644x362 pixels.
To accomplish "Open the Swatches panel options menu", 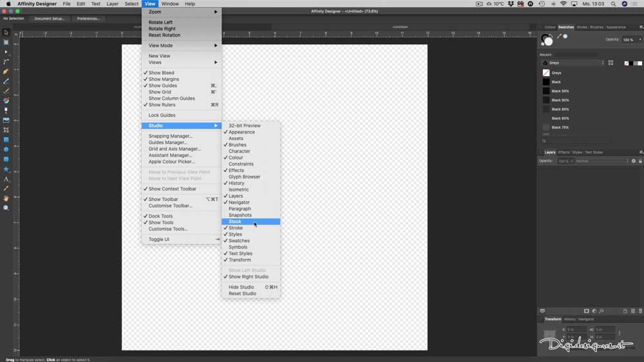I will pos(641,27).
